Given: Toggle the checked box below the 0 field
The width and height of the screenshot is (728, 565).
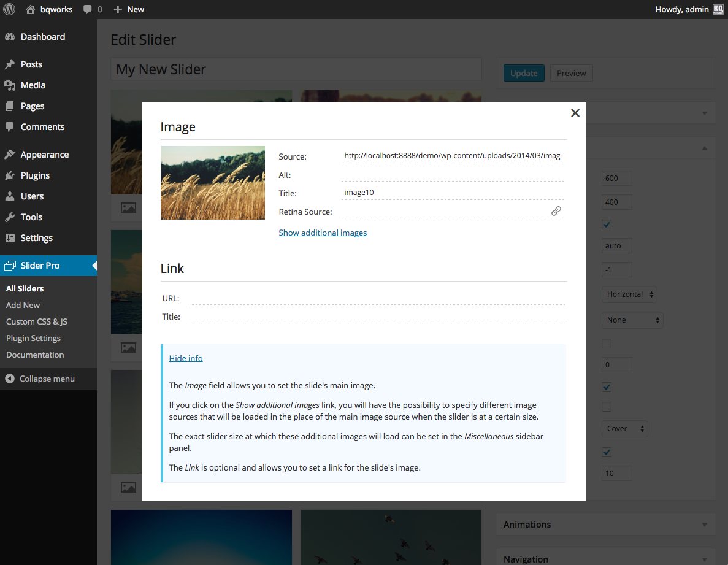Looking at the screenshot, I should click(607, 387).
